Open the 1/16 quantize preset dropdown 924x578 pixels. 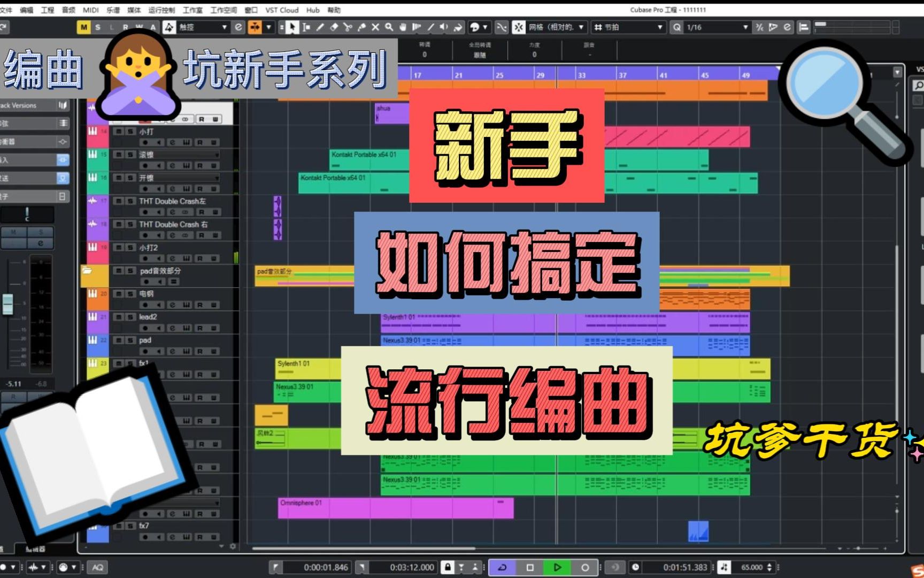(745, 27)
